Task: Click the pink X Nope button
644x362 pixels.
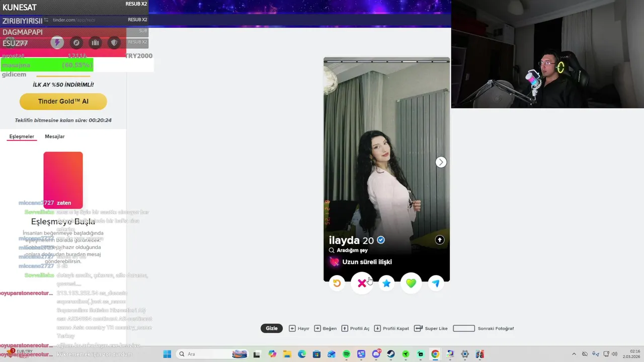Action: tap(362, 283)
